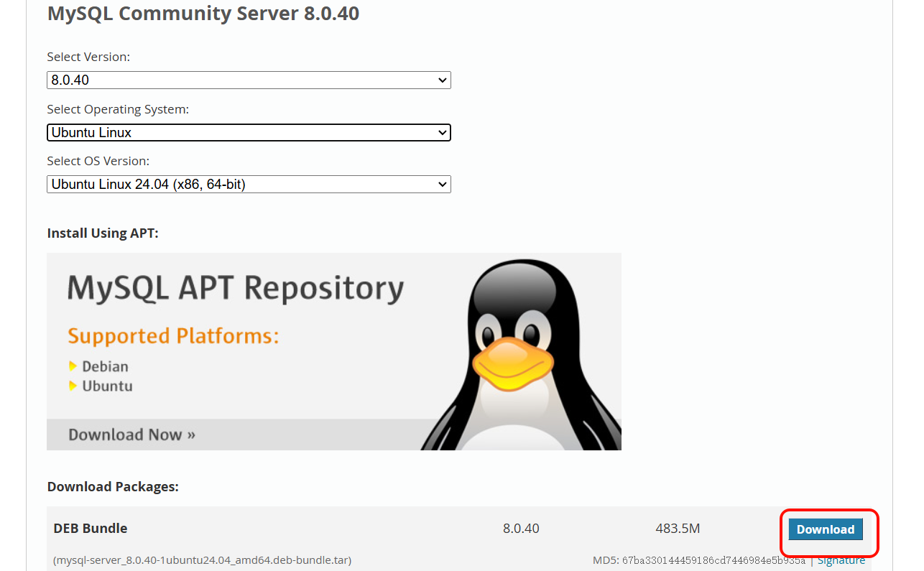The width and height of the screenshot is (924, 571).
Task: Click the MySQL Community Server 8.0.40 heading
Action: click(x=203, y=13)
